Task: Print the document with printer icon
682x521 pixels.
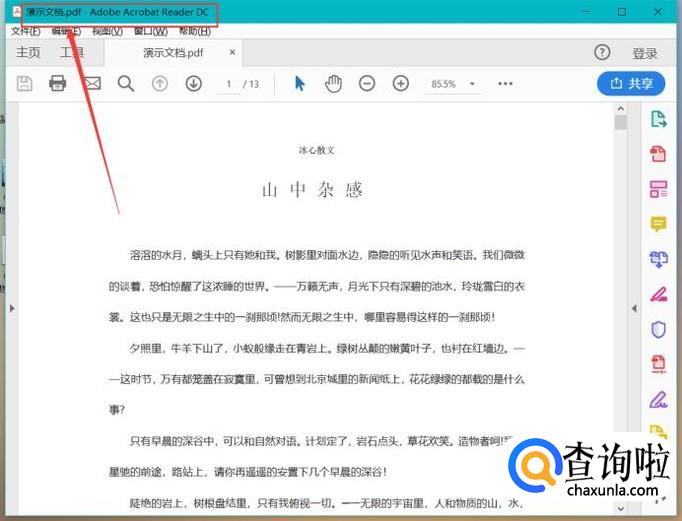Action: (x=57, y=83)
